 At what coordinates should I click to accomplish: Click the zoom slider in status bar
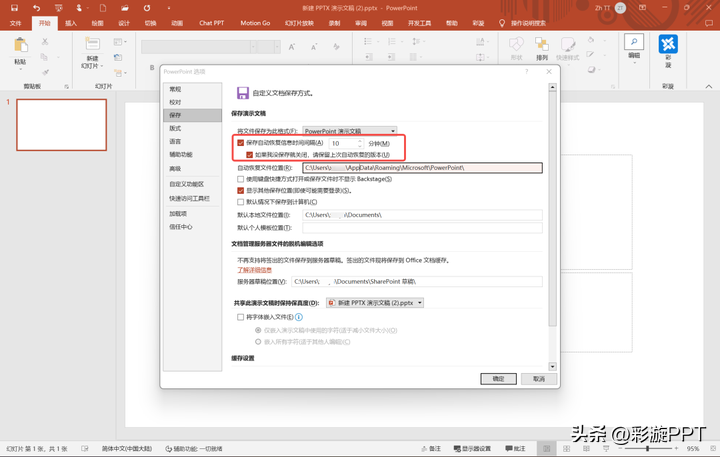[x=647, y=449]
